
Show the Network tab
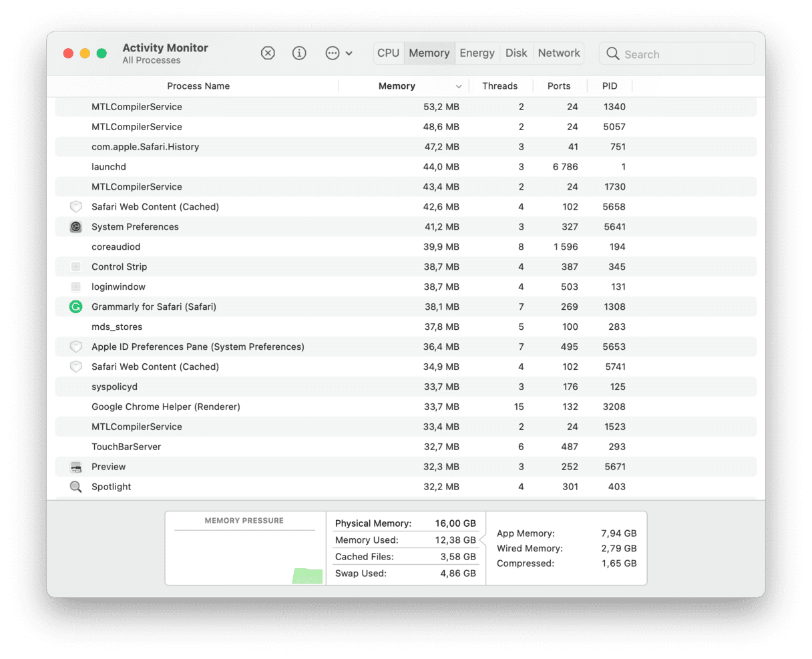pos(559,53)
